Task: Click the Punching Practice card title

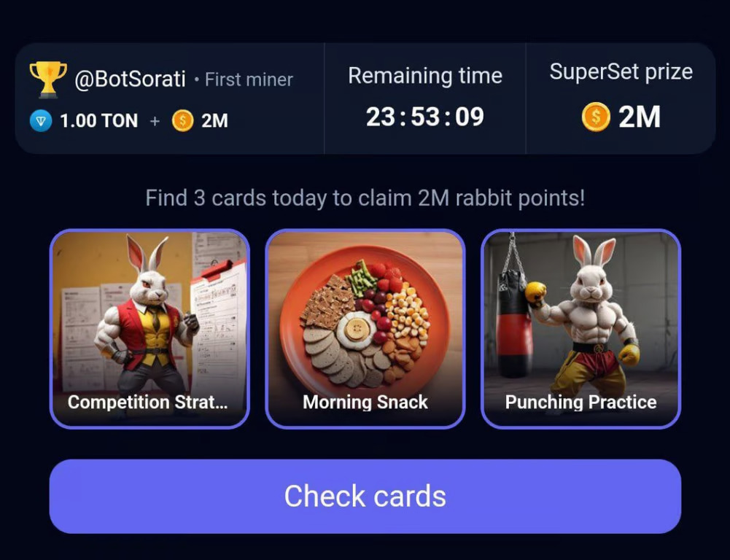Action: [x=580, y=402]
